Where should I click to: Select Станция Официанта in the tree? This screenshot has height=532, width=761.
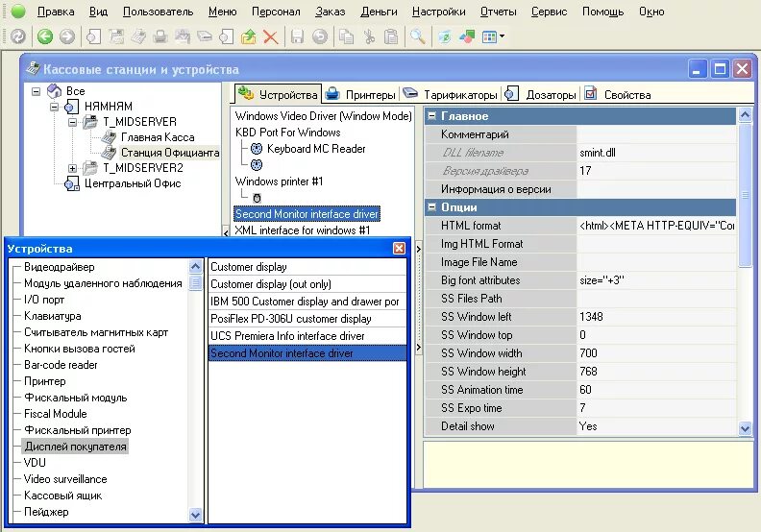pyautogui.click(x=170, y=153)
